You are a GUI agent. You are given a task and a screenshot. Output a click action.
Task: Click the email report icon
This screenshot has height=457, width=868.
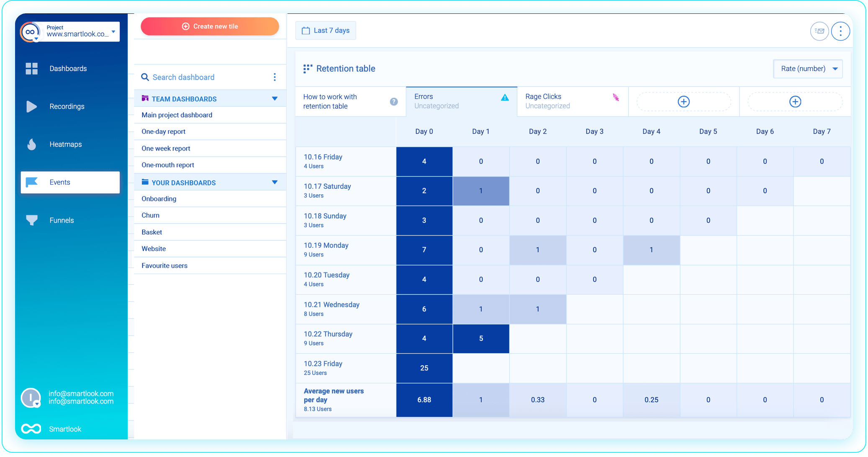819,31
